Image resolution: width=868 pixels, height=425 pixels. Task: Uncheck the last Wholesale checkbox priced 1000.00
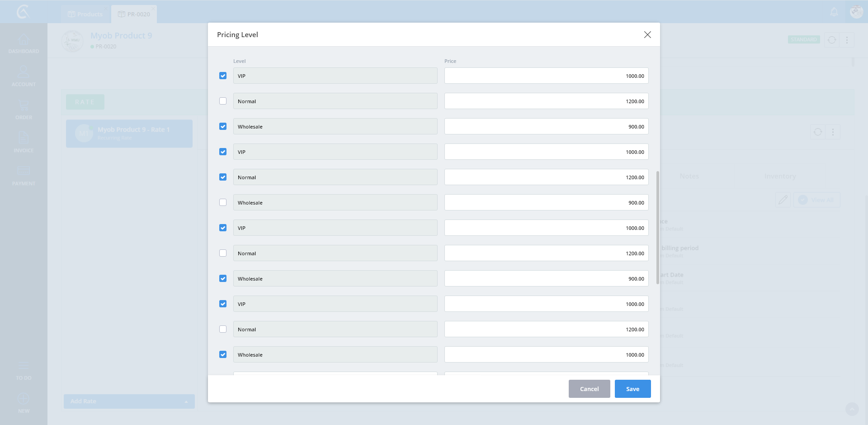223,354
